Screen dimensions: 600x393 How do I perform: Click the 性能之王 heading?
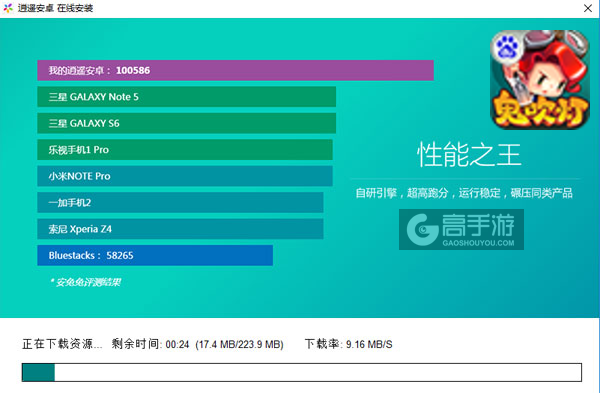coord(469,155)
